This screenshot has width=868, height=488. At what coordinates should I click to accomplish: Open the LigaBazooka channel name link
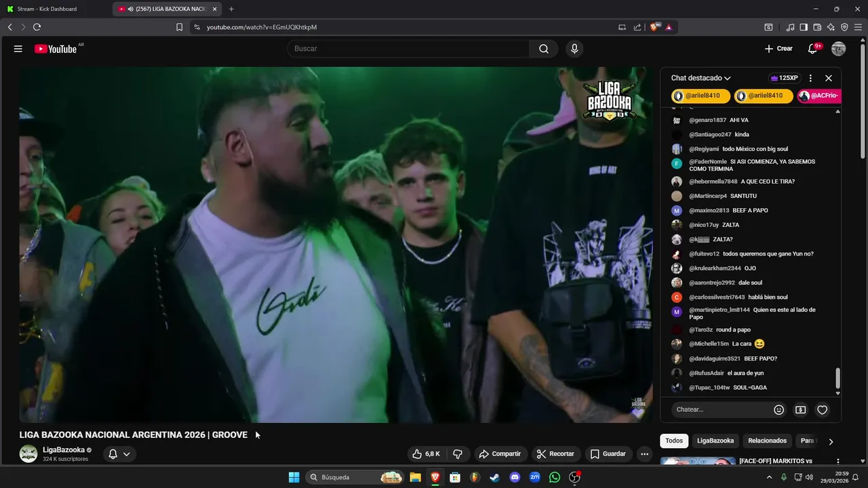(x=64, y=449)
